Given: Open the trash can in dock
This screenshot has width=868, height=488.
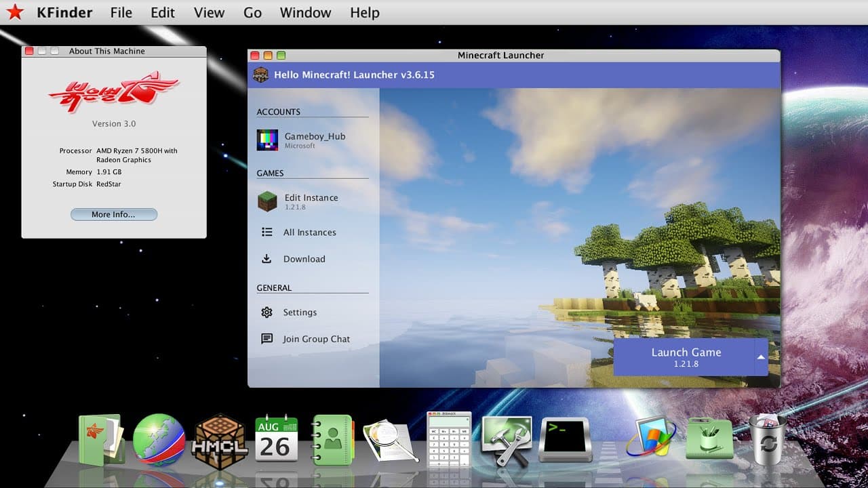Looking at the screenshot, I should pos(768,440).
